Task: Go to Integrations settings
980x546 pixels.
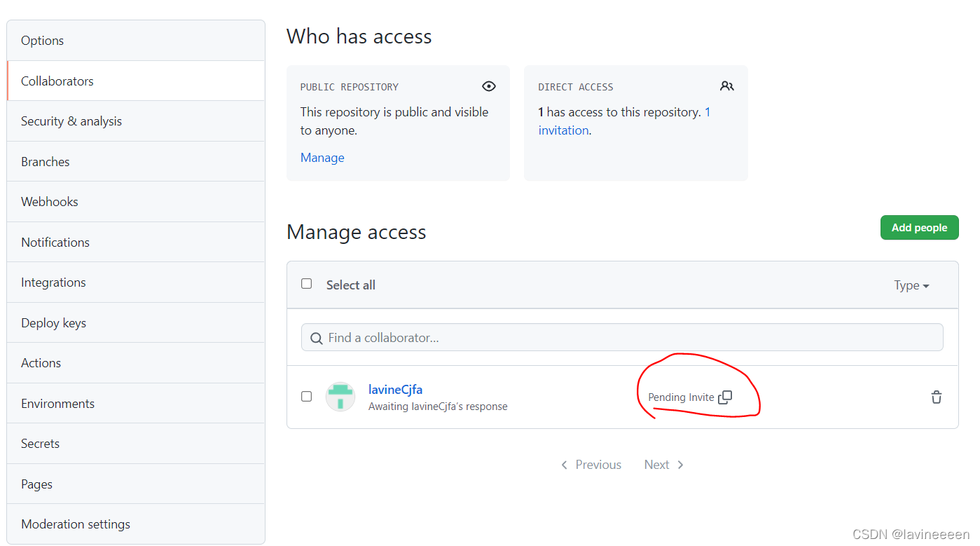Action: [136, 282]
